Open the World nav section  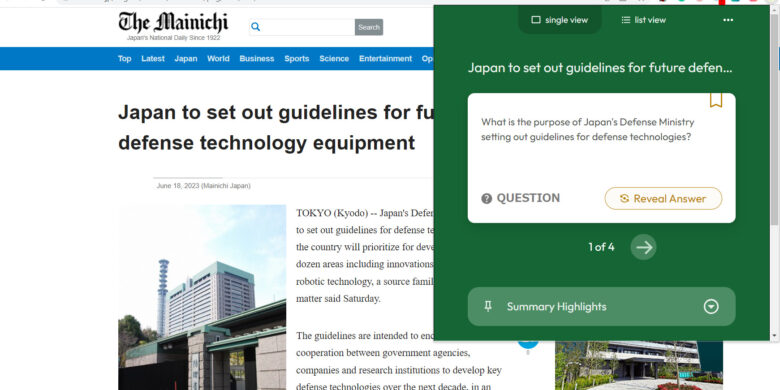point(218,59)
